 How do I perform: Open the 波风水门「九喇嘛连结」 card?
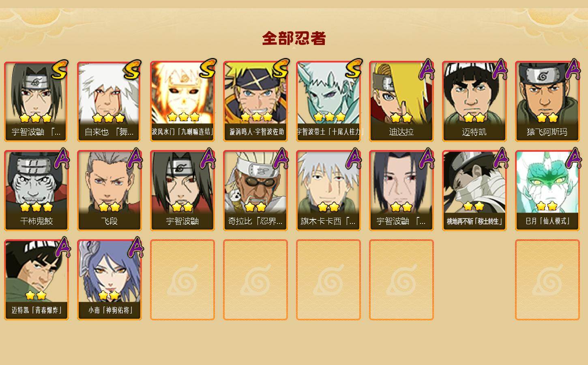pos(182,101)
